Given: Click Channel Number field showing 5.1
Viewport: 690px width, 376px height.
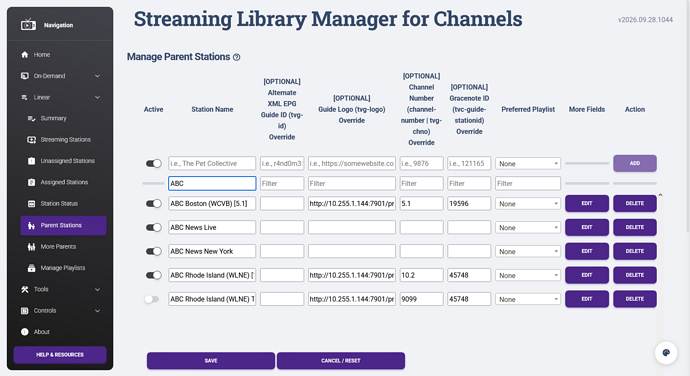Looking at the screenshot, I should (x=421, y=203).
